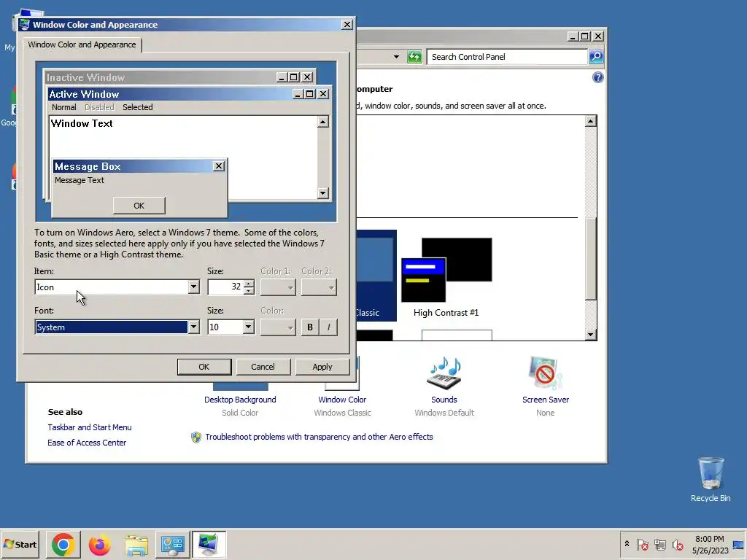Open Control Panel help question mark
The image size is (747, 560).
tap(598, 77)
